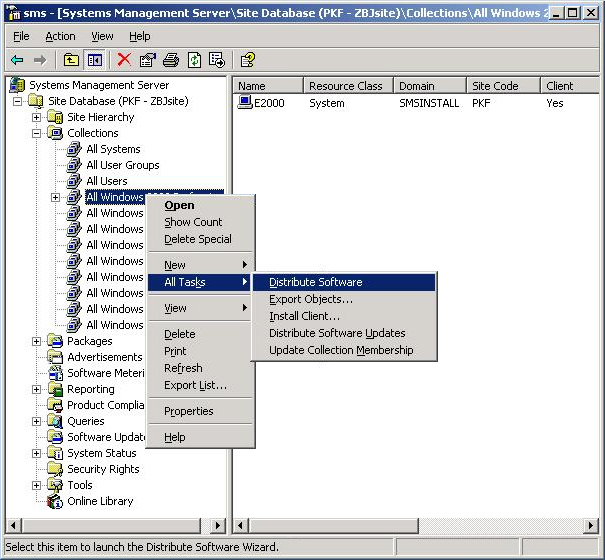Choose Export Objects... from the submenu
605x560 pixels.
pyautogui.click(x=344, y=299)
